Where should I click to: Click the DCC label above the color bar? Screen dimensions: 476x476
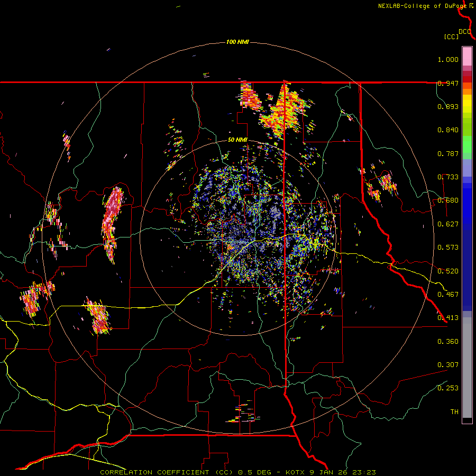tap(465, 32)
